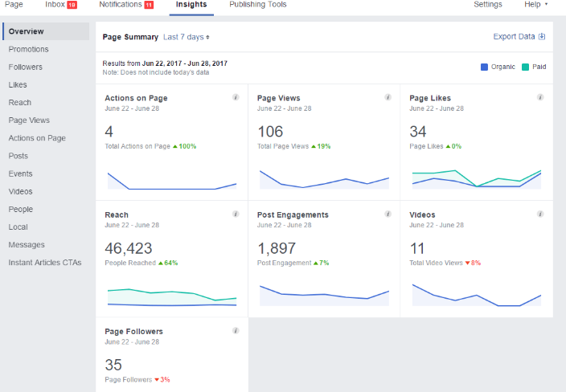This screenshot has width=566, height=392.
Task: Open Instant Articles CTAs in sidebar
Action: coord(45,263)
